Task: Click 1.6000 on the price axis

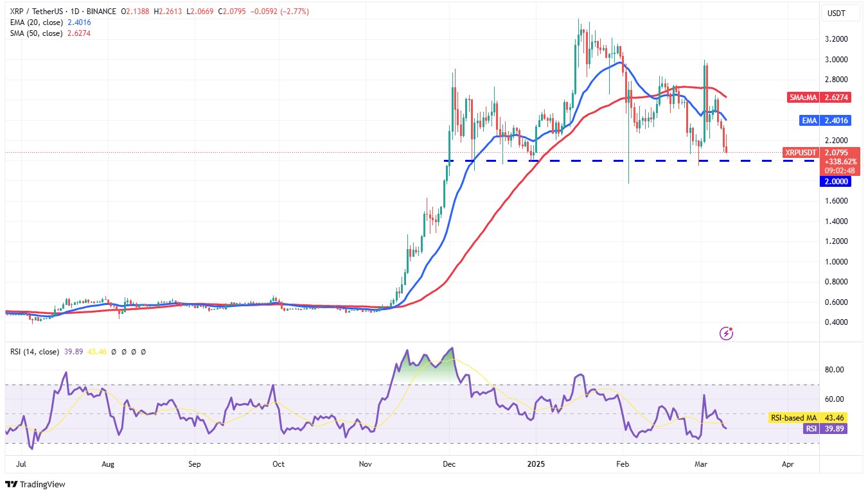Action: (836, 201)
